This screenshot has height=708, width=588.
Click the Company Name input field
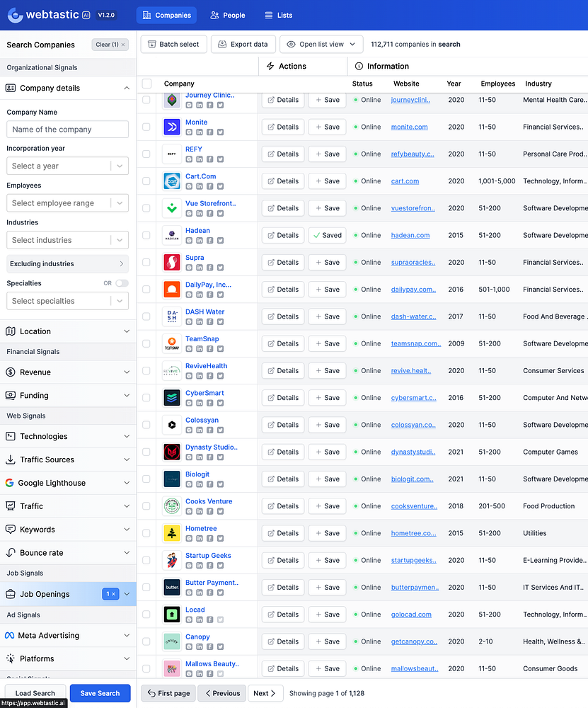point(68,129)
